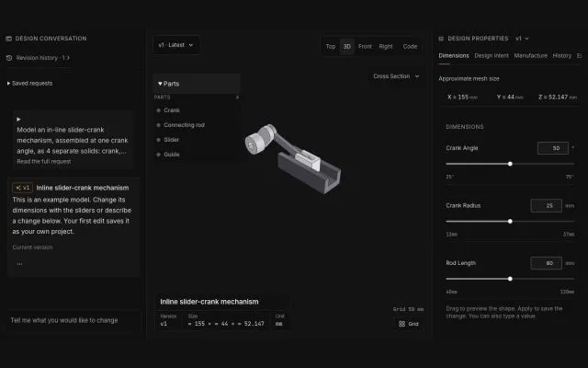Click the Design Properties panel icon
588x368 pixels.
[x=441, y=39]
